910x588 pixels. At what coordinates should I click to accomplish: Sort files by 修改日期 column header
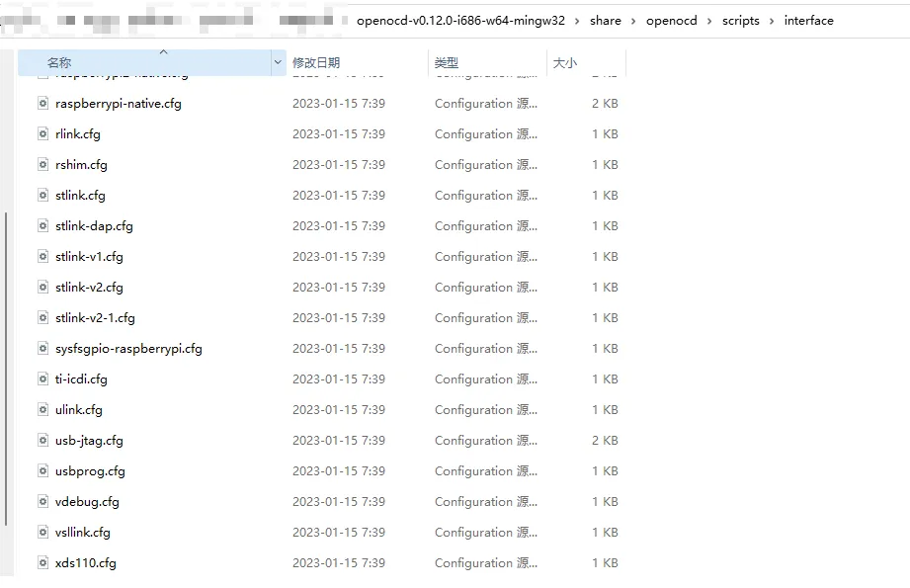316,62
